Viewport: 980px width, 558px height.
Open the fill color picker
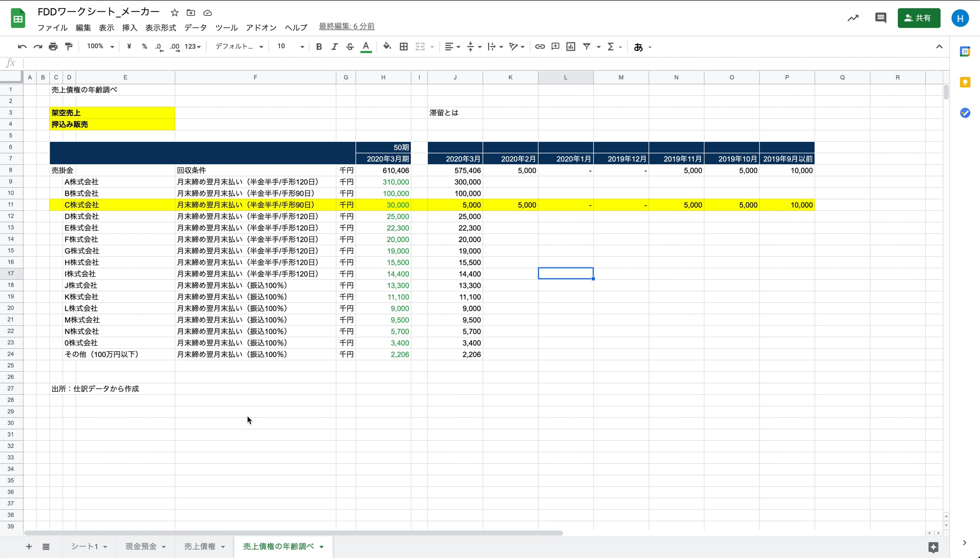386,47
